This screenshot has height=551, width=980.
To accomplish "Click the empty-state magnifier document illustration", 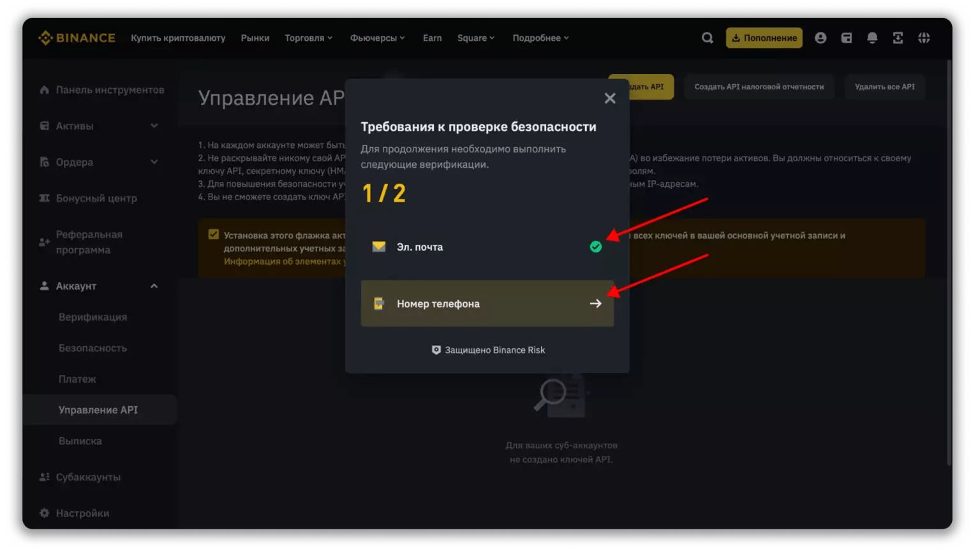I will (560, 395).
